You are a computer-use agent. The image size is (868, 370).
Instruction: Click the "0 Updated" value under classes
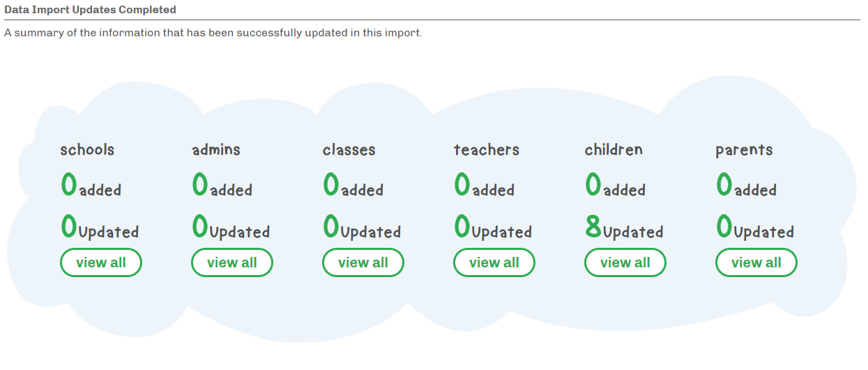coord(362,228)
